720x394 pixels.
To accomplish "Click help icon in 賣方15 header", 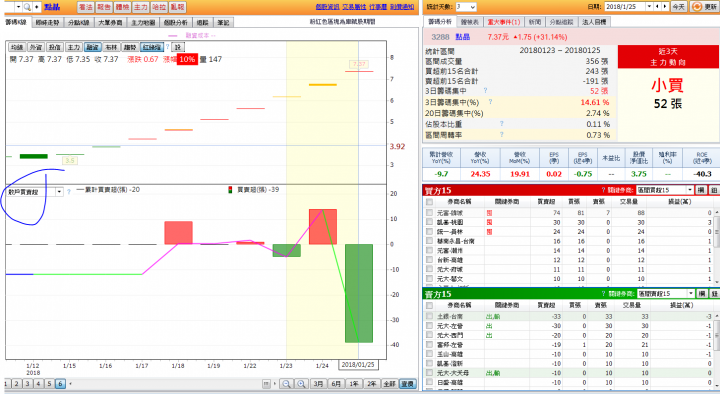I will click(x=603, y=293).
